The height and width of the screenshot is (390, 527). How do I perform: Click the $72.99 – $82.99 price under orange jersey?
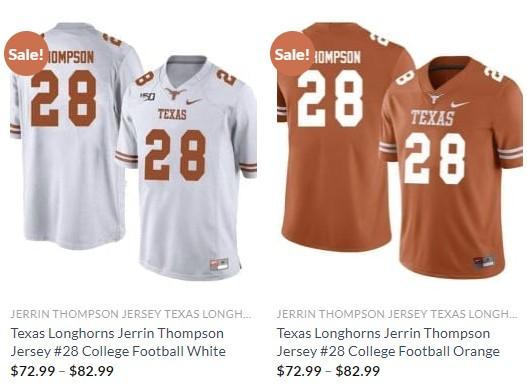[328, 371]
